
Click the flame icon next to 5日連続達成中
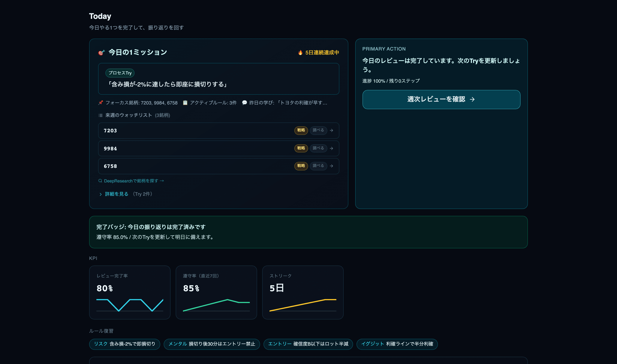[x=300, y=52]
